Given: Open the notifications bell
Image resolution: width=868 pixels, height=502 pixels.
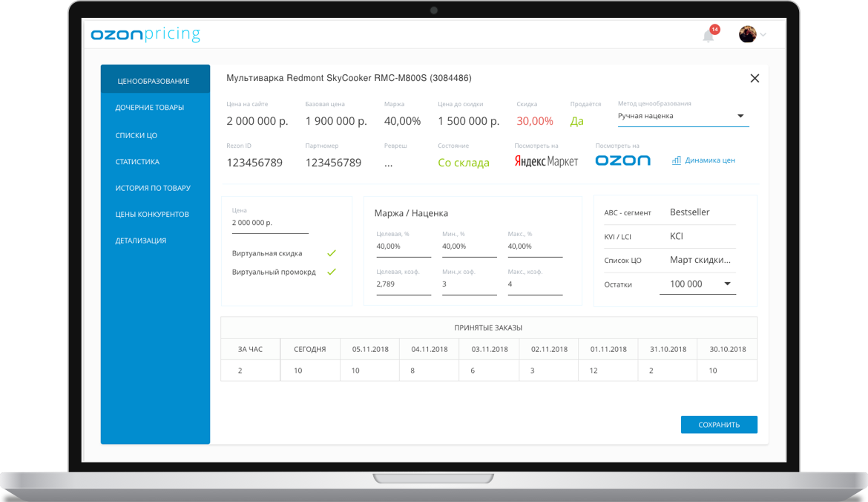Looking at the screenshot, I should (x=709, y=35).
